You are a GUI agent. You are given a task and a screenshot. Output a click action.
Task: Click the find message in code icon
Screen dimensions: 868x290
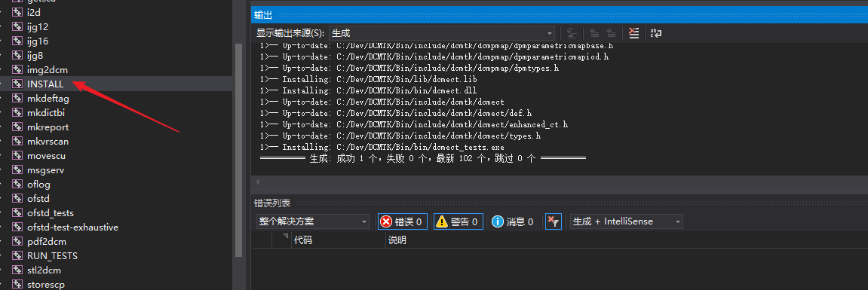pos(572,33)
